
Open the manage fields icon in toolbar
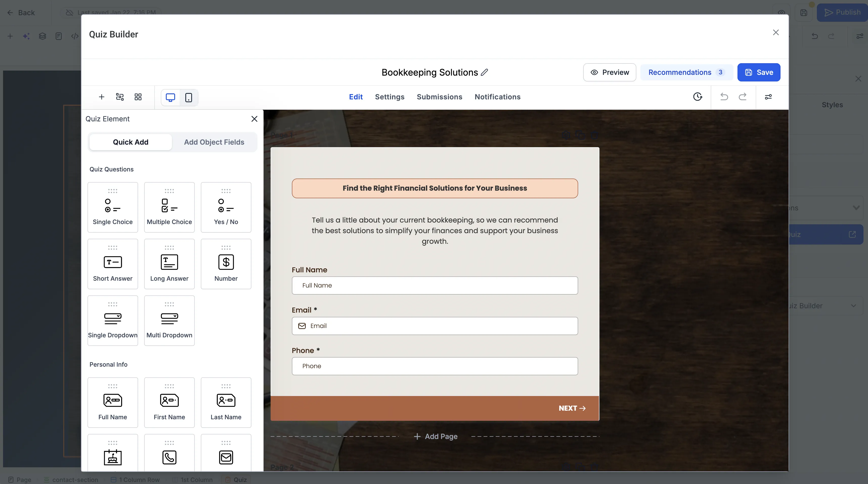[120, 97]
